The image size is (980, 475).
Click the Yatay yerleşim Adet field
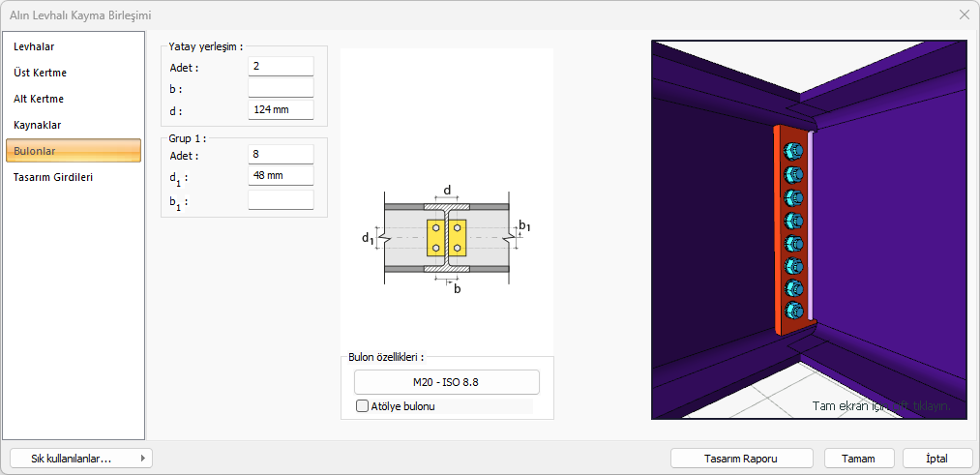click(x=281, y=67)
